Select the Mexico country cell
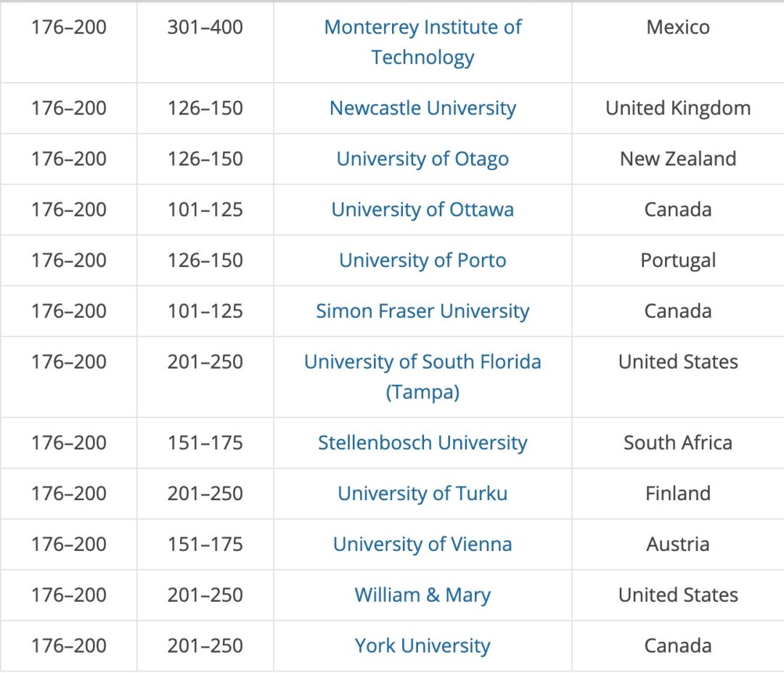Screen dimensions: 784x673 pyautogui.click(x=678, y=28)
